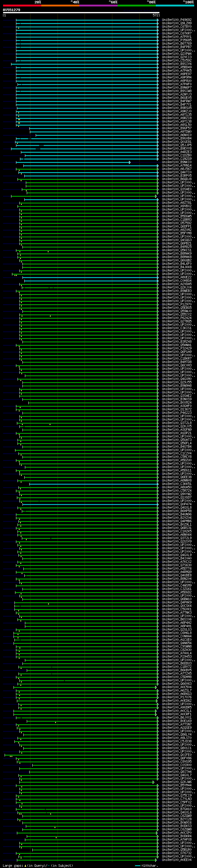Screen dimensions: 197x868
Task: Select label UniRef100_P62424
Action: tap(177, 318)
